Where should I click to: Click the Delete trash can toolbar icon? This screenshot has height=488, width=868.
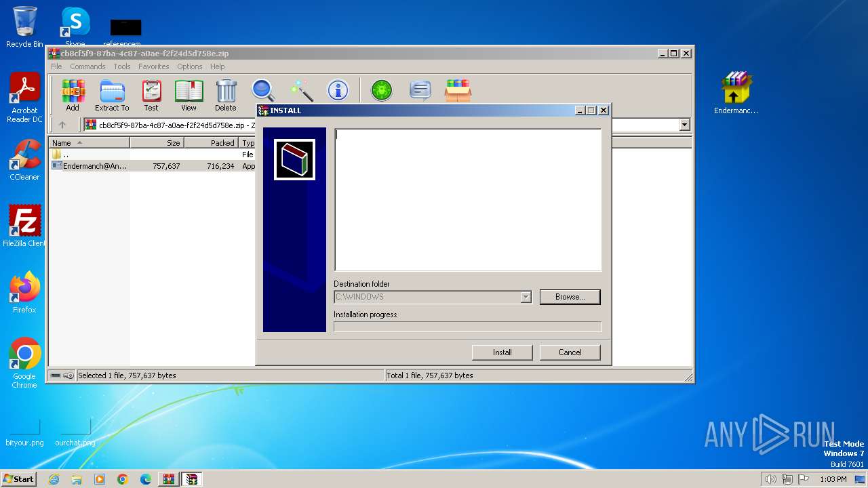tap(226, 95)
